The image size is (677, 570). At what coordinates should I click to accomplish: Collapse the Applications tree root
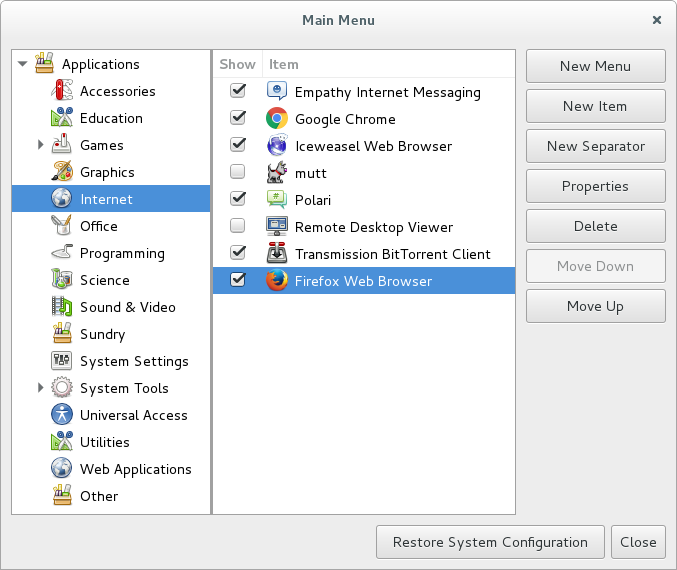23,64
